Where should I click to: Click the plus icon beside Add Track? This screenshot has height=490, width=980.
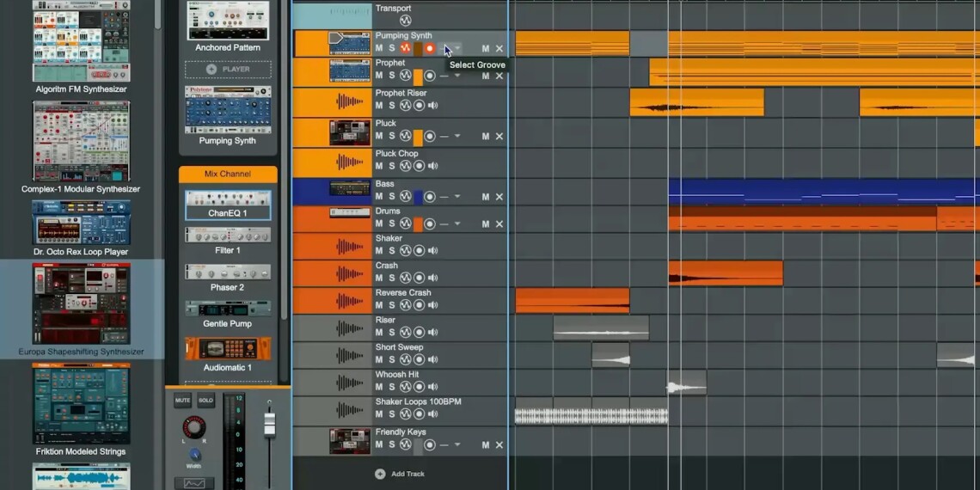click(380, 474)
